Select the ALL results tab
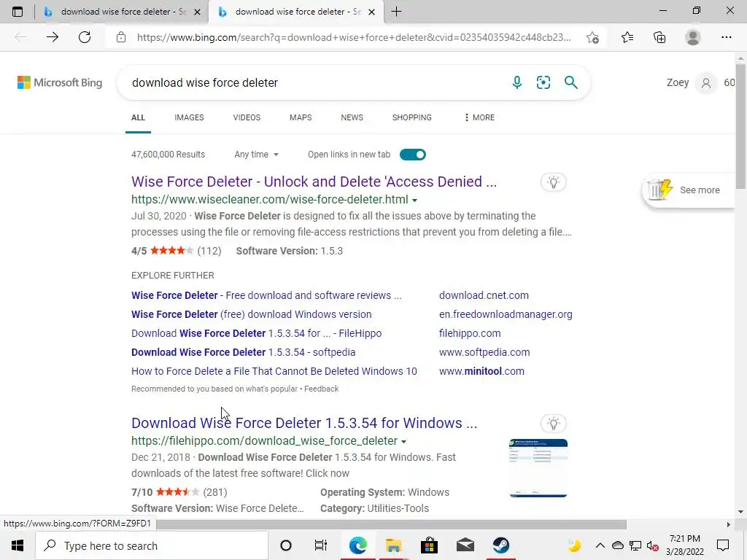This screenshot has width=747, height=560. [138, 117]
